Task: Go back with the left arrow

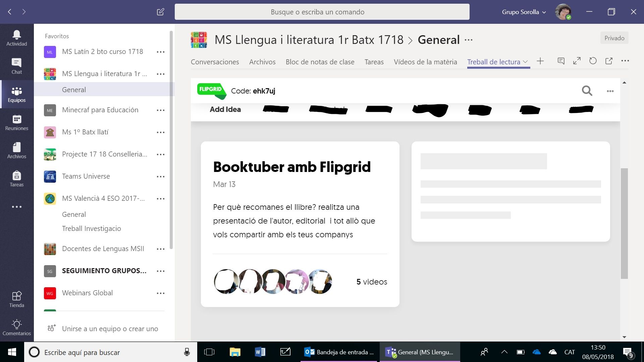Action: point(10,12)
